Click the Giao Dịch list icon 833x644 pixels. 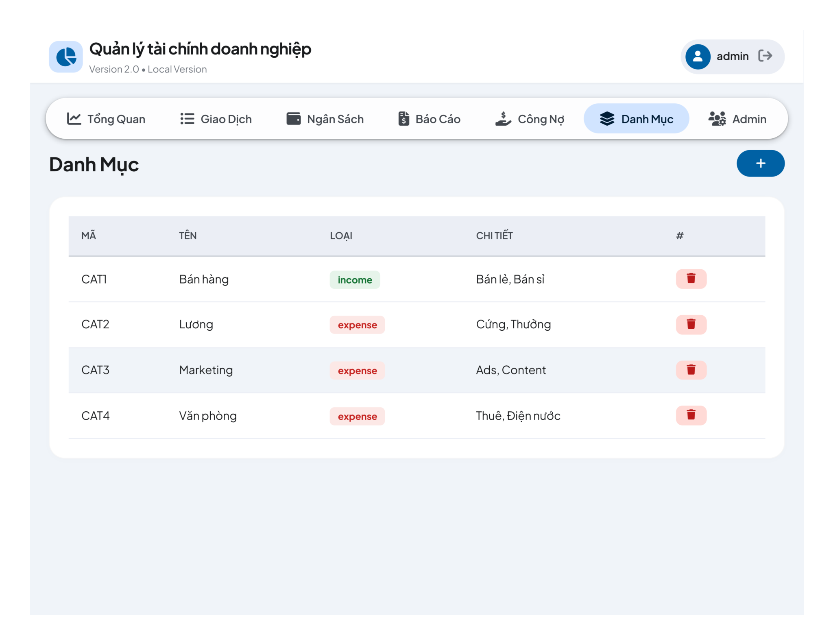point(187,119)
